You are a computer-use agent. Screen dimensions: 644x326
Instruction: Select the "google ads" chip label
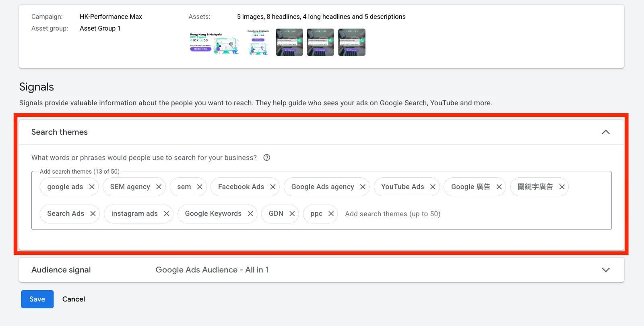coord(65,187)
